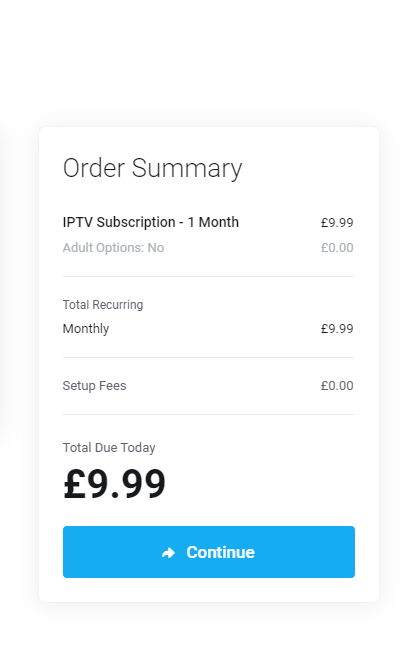
Task: Click the word Continue on the button
Action: (x=220, y=552)
